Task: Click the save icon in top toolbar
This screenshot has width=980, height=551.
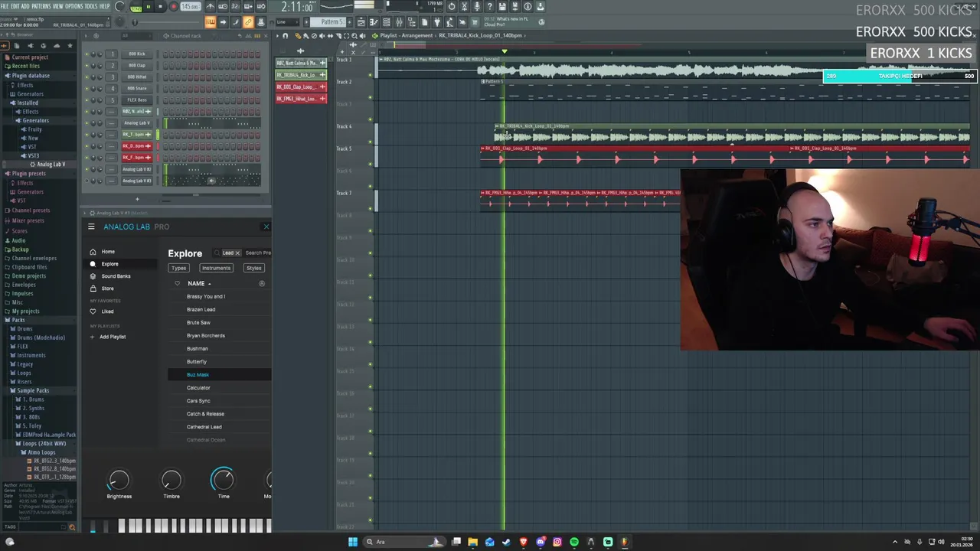Action: 501,6
